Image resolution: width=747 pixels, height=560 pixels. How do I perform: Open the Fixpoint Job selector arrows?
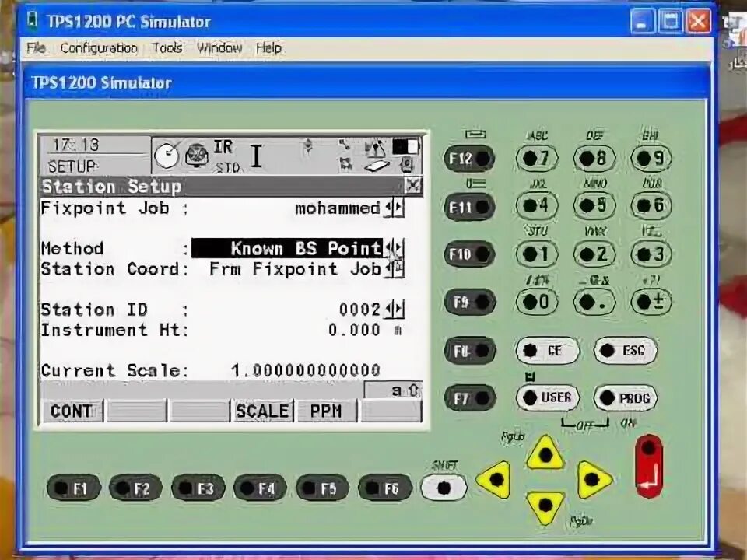pyautogui.click(x=394, y=208)
